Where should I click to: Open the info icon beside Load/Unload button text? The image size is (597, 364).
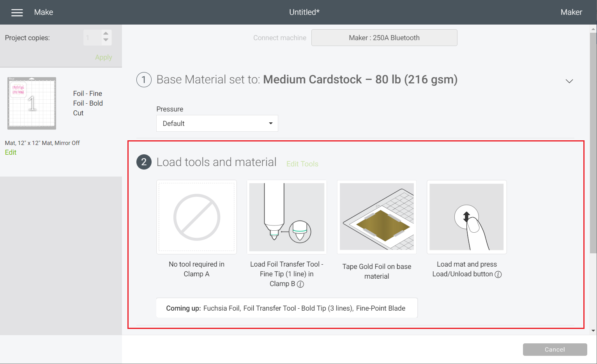click(498, 274)
